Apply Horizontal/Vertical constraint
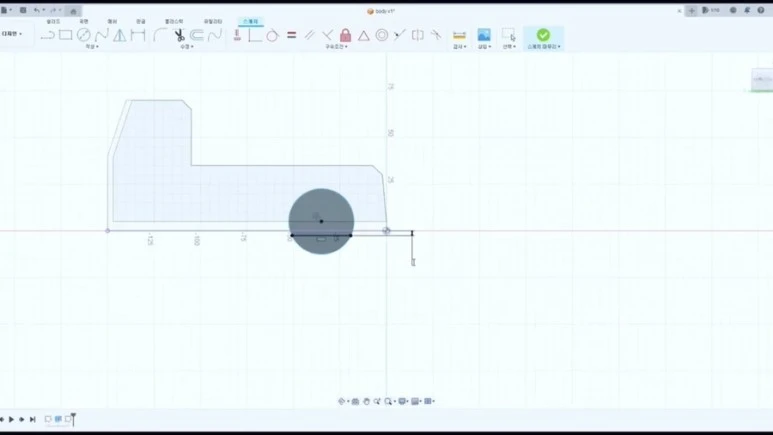 click(237, 35)
